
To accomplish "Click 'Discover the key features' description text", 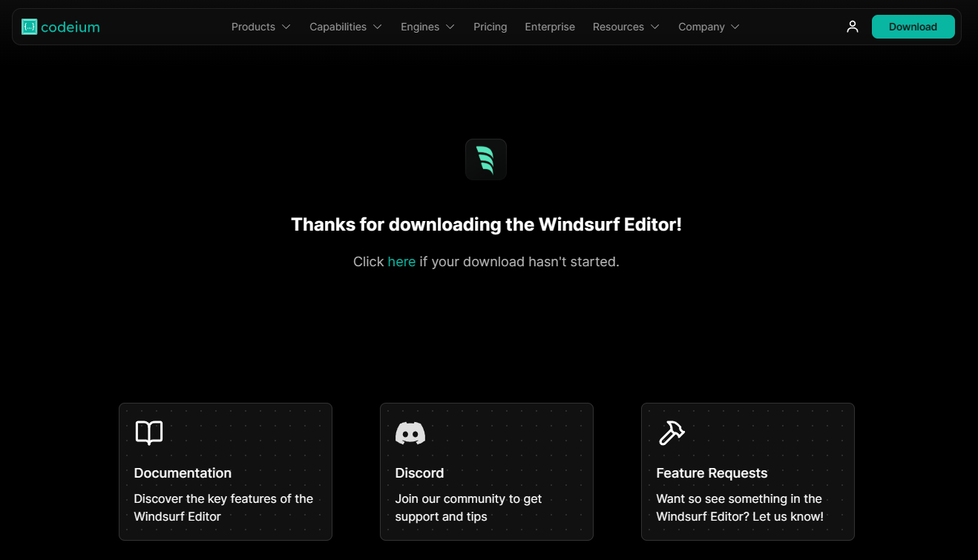I will tap(223, 507).
